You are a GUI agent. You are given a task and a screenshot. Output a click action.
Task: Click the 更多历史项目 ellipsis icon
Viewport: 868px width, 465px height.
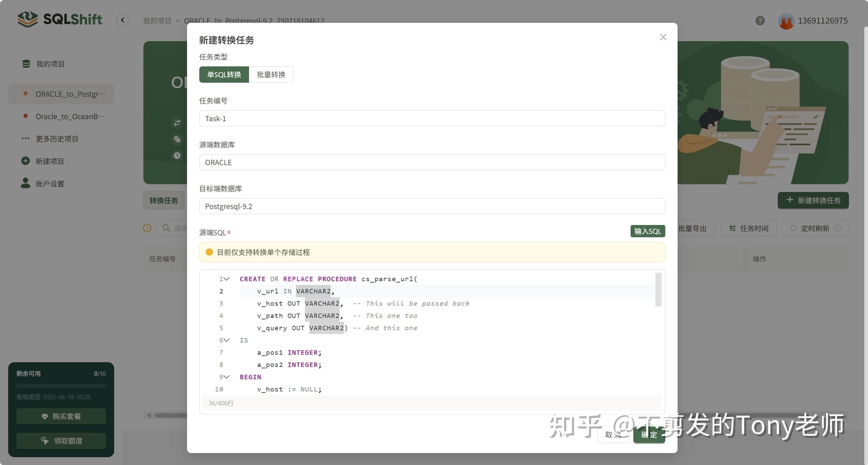tap(26, 138)
